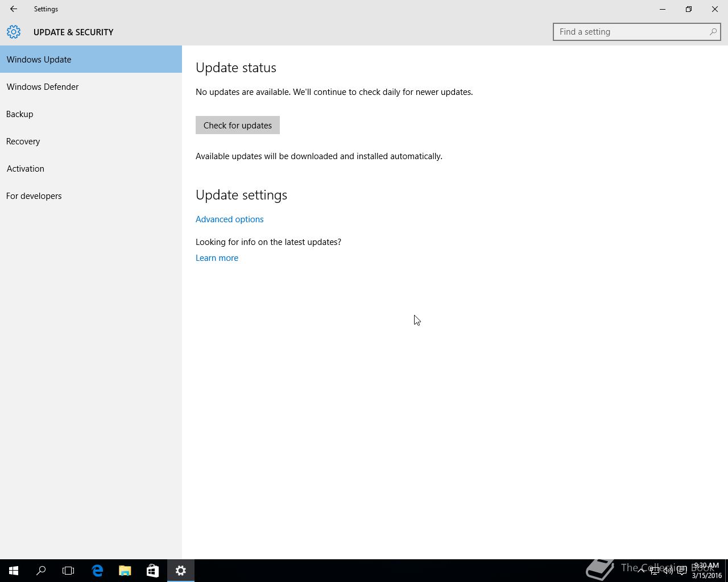Show hidden system tray icons
Image resolution: width=728 pixels, height=582 pixels.
coord(641,571)
